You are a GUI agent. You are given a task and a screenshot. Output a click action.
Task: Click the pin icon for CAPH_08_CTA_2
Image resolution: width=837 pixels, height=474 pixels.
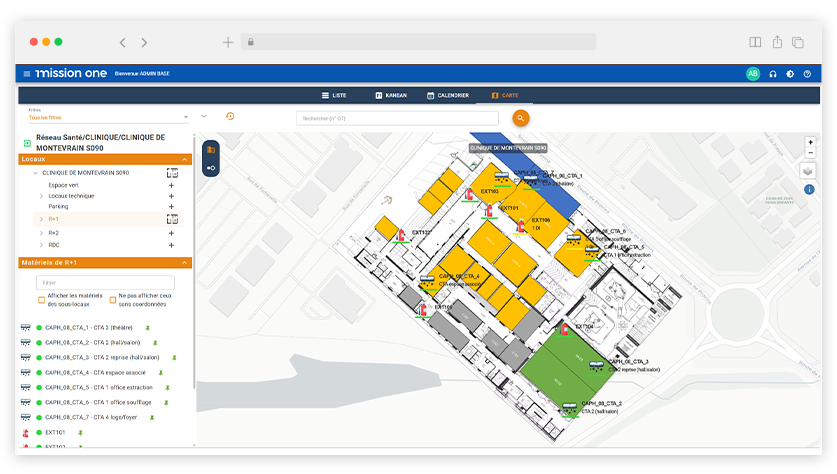pyautogui.click(x=155, y=343)
